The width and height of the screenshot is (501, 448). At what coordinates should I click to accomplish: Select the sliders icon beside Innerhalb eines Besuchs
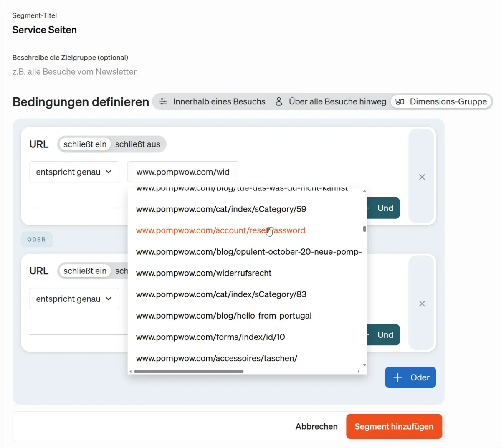click(x=163, y=101)
